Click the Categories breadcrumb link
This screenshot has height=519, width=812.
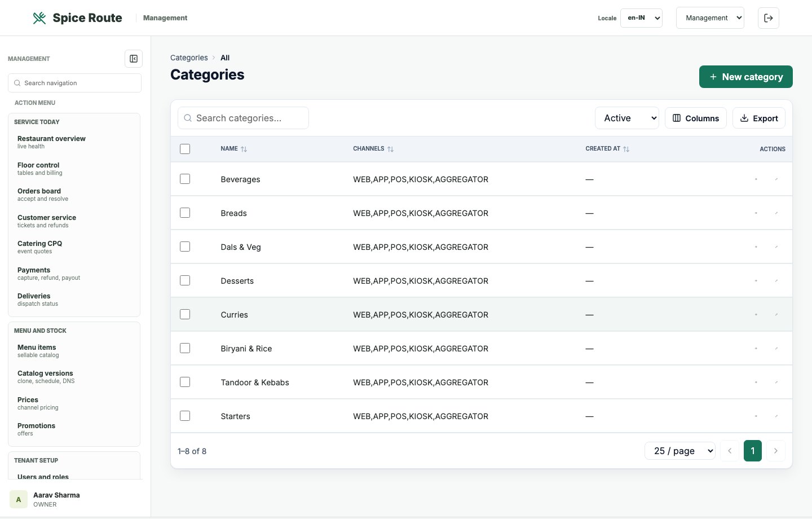click(189, 58)
